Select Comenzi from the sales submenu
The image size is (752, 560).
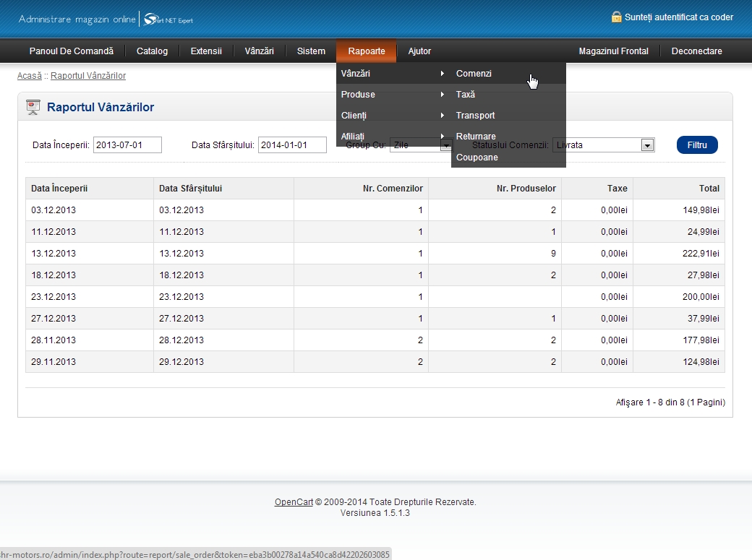coord(474,74)
